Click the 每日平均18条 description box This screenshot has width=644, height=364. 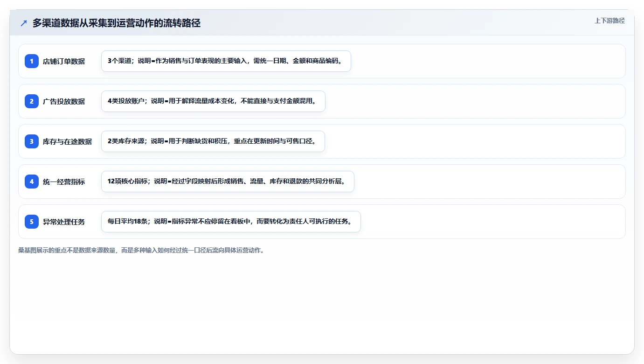point(231,222)
